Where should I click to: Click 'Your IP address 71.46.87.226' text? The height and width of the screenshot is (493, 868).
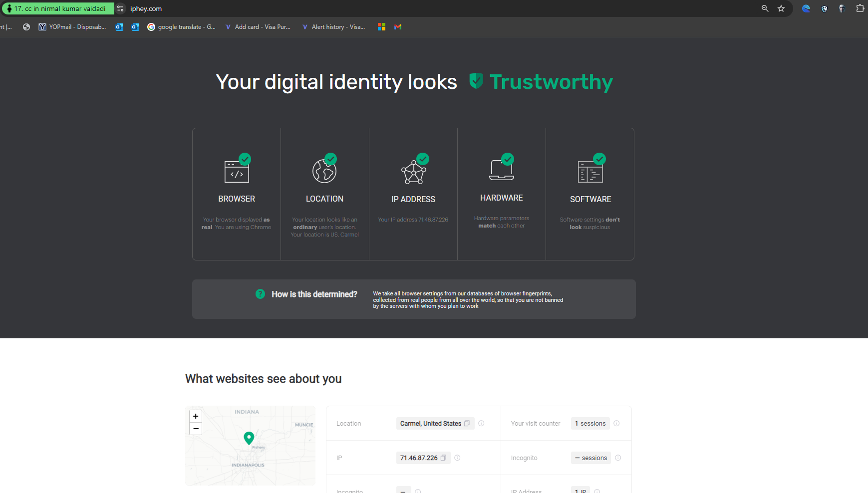(x=413, y=220)
